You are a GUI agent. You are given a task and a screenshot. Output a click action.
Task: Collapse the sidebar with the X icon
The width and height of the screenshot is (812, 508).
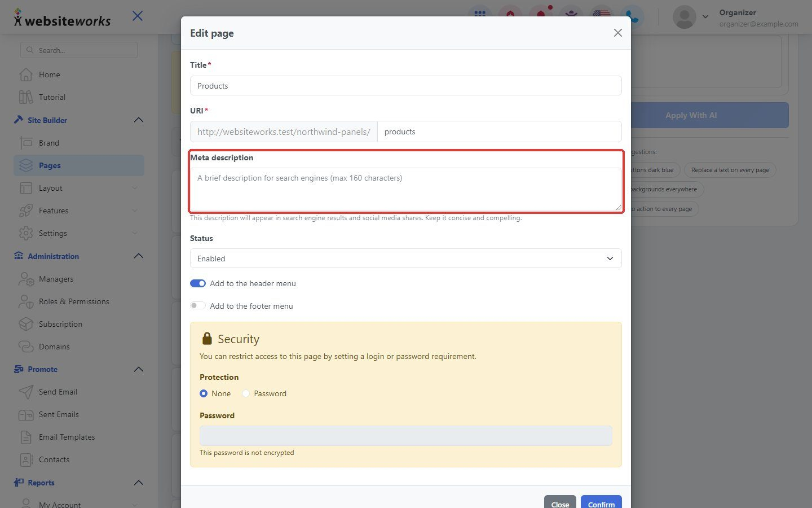pos(138,16)
